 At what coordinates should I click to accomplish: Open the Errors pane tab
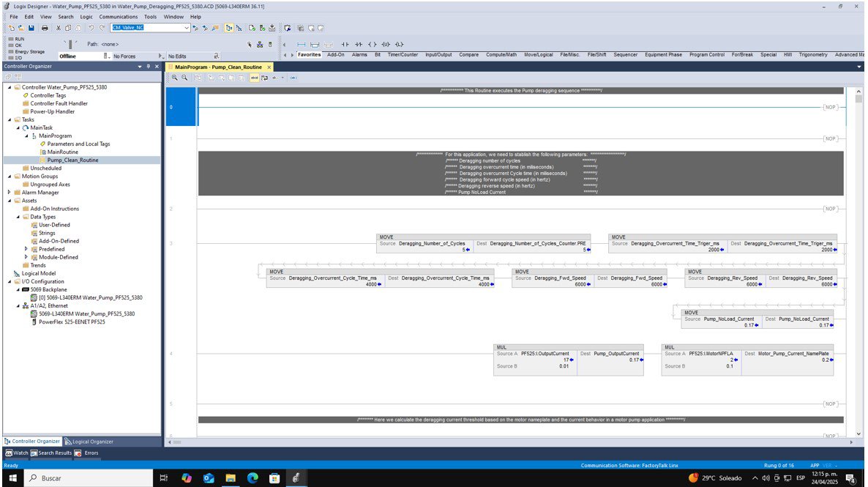click(86, 453)
